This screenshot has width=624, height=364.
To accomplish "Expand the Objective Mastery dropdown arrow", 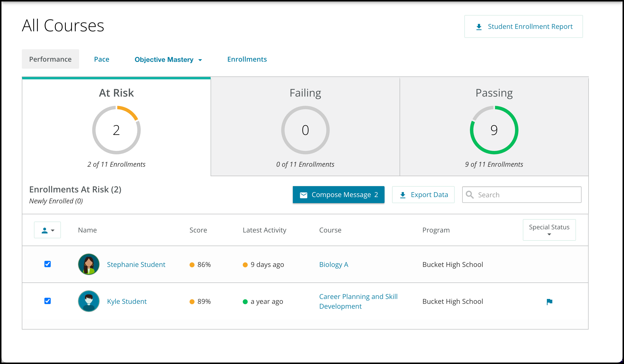I will [200, 60].
